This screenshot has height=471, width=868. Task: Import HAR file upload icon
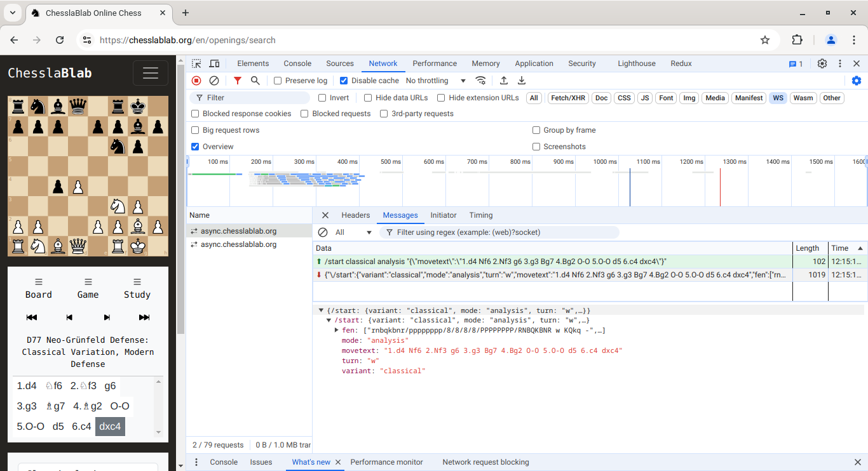(x=504, y=81)
